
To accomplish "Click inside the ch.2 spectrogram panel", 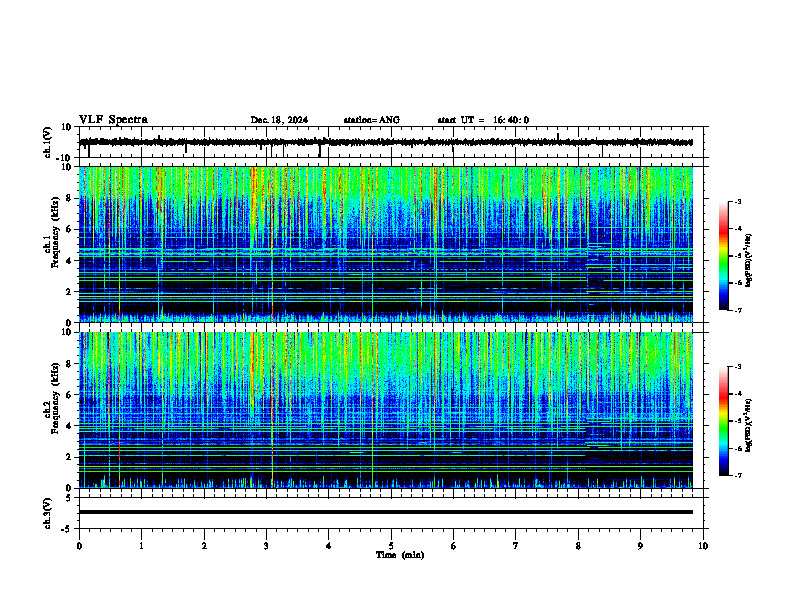I will tap(386, 410).
